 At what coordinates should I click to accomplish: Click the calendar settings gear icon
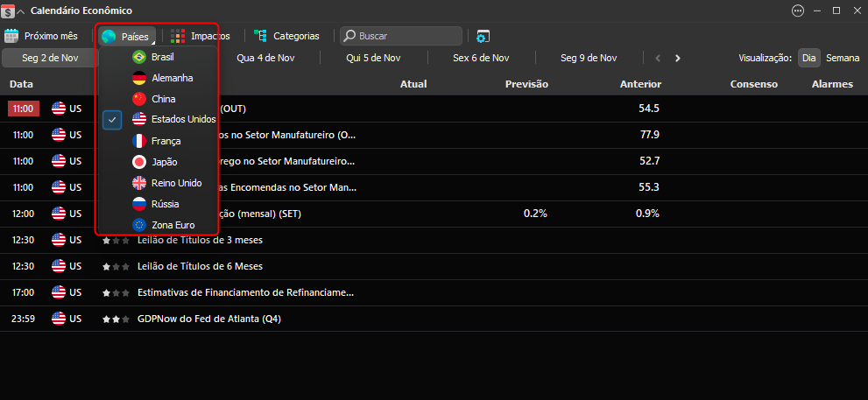pyautogui.click(x=483, y=37)
